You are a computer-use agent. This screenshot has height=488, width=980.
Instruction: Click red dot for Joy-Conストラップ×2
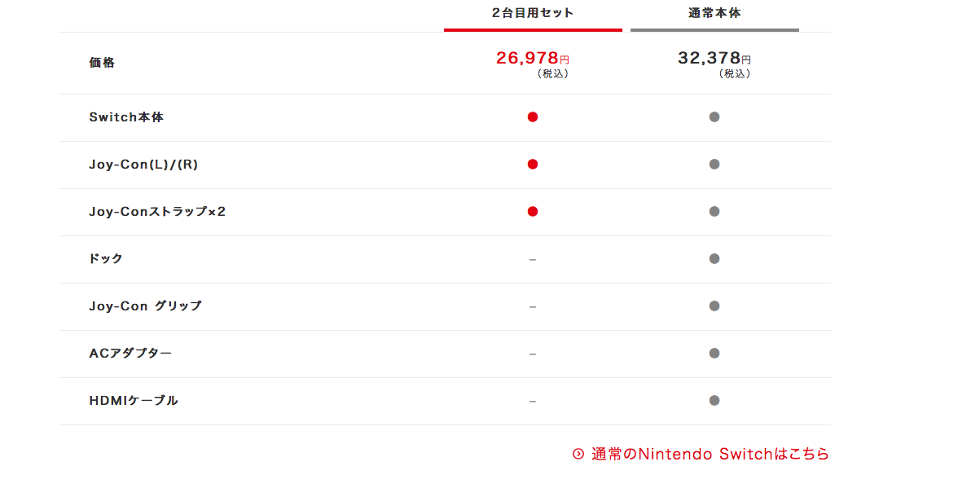(x=533, y=211)
